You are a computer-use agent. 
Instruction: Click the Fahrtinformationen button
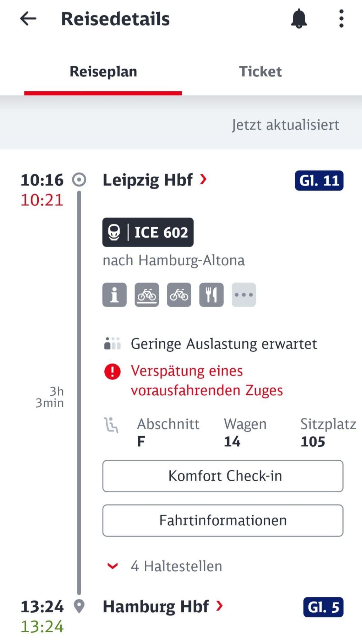click(223, 520)
